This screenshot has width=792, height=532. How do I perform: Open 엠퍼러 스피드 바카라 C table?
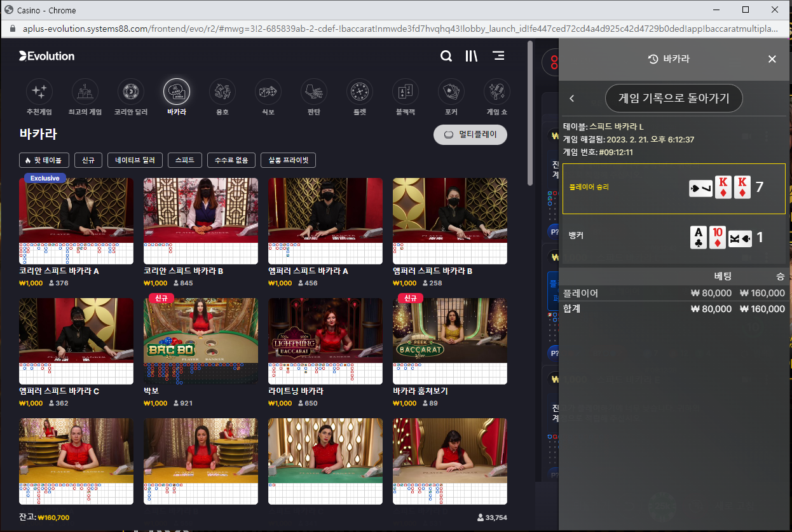pyautogui.click(x=76, y=341)
